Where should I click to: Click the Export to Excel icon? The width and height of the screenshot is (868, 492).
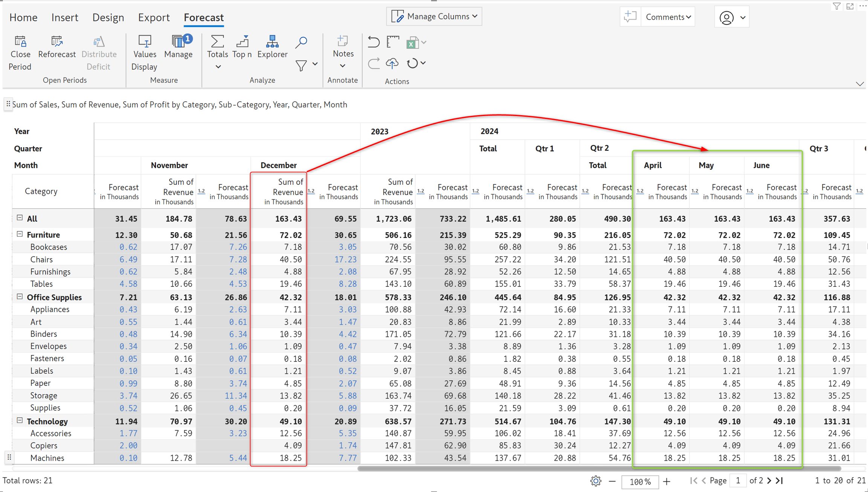413,43
